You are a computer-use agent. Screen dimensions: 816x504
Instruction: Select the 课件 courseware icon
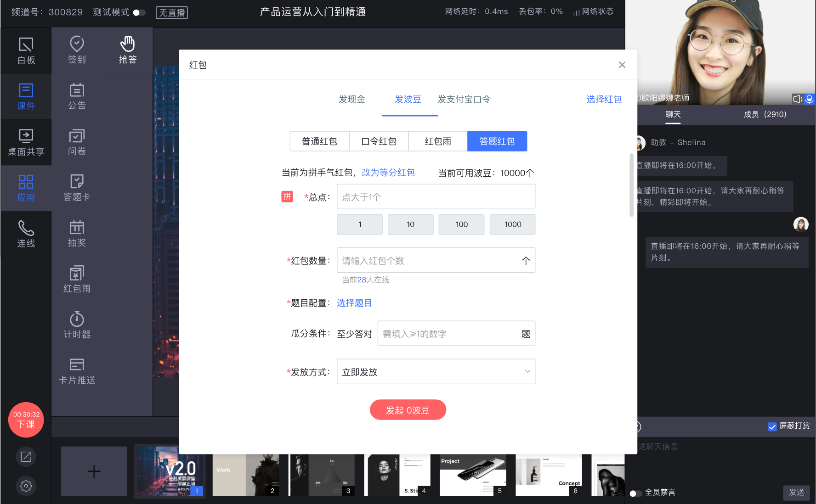tap(26, 97)
